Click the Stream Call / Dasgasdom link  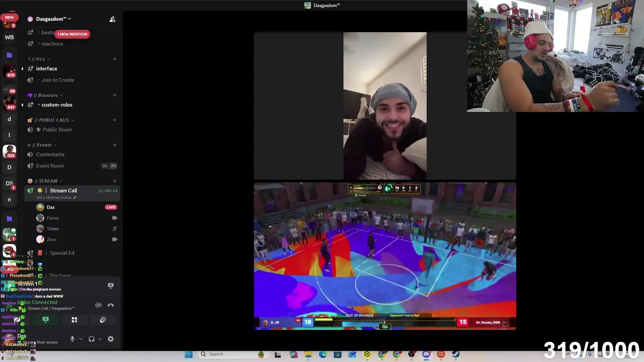51,308
